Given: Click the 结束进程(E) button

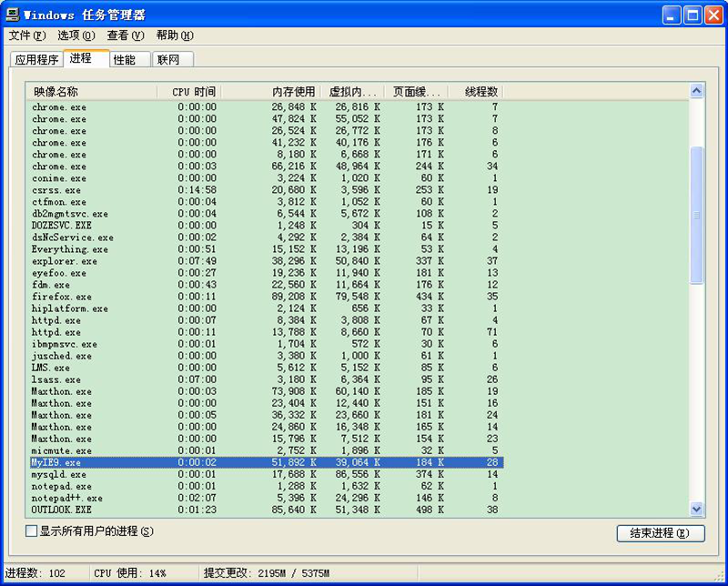Looking at the screenshot, I should (x=661, y=533).
